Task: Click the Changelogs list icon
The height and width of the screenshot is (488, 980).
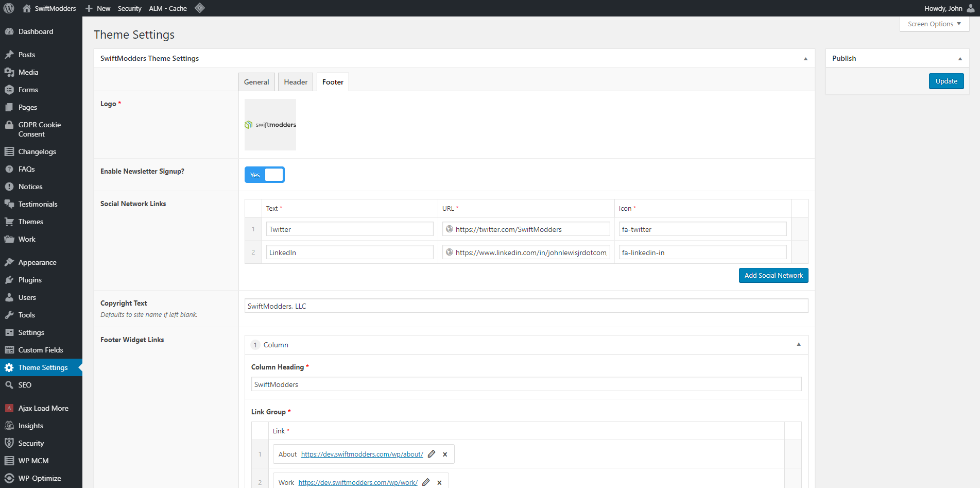Action: pyautogui.click(x=9, y=152)
